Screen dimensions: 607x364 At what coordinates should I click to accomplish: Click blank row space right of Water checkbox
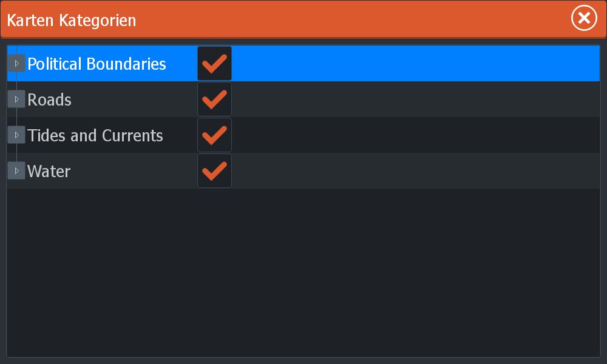[x=413, y=171]
